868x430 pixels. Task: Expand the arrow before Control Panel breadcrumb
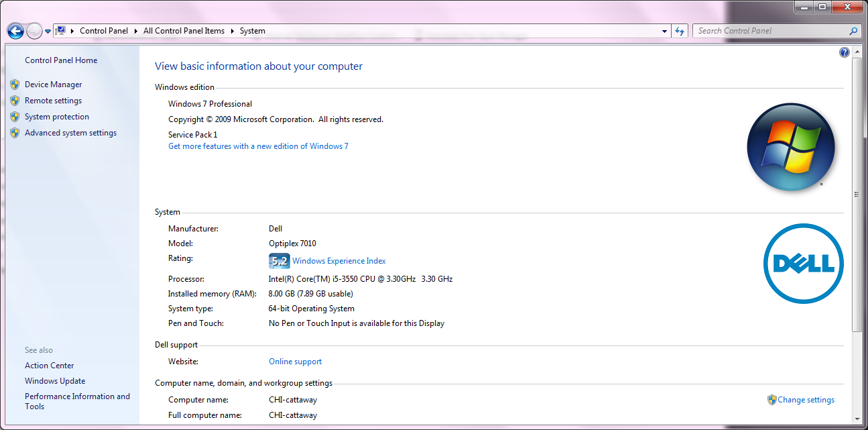(72, 31)
